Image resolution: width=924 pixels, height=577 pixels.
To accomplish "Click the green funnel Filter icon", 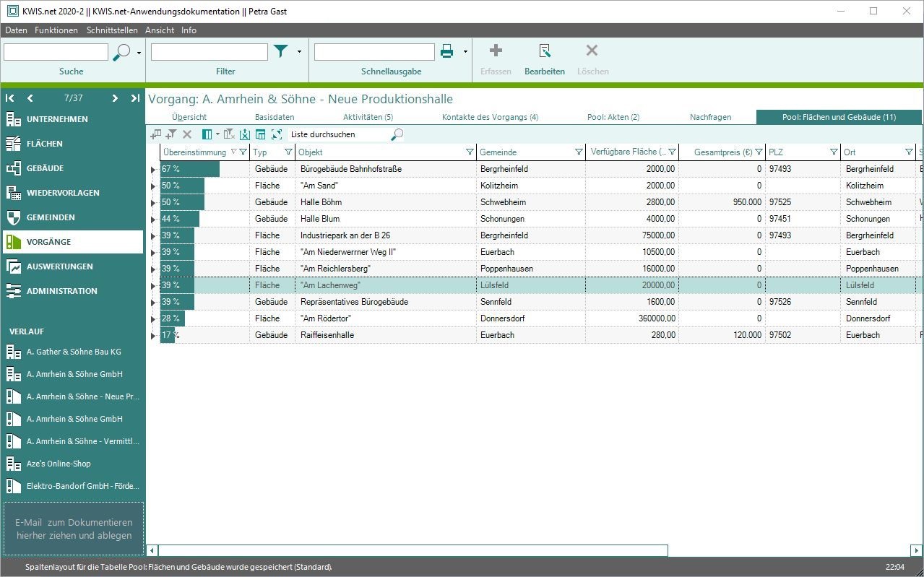I will [280, 51].
